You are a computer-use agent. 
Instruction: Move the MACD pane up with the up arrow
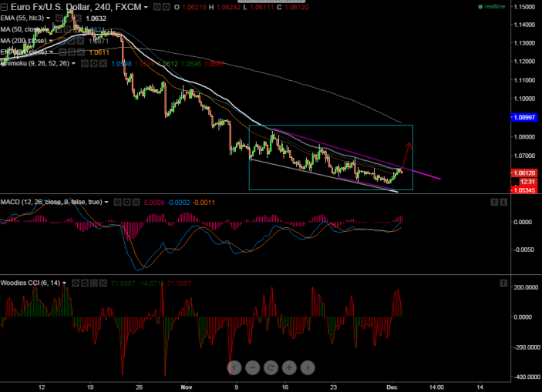pos(494,202)
